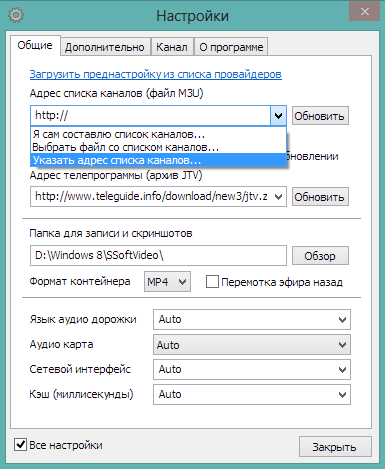Click label Формат контейнера

(80, 281)
